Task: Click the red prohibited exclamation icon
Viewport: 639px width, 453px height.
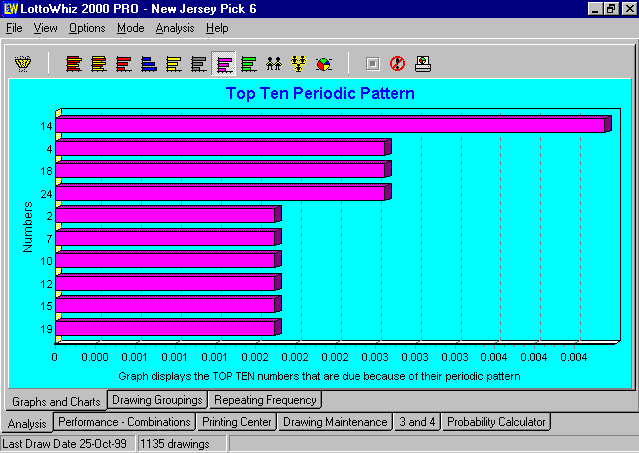Action: click(397, 64)
